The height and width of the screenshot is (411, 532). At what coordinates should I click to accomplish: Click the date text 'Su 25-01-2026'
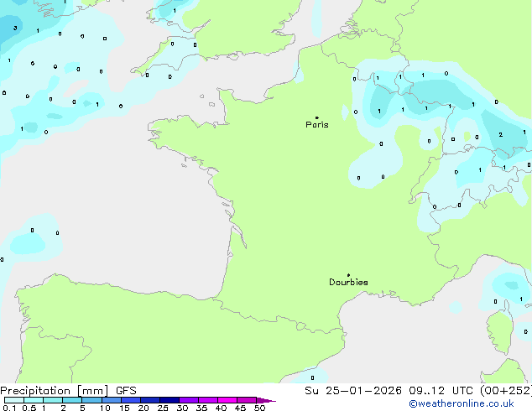pyautogui.click(x=353, y=391)
